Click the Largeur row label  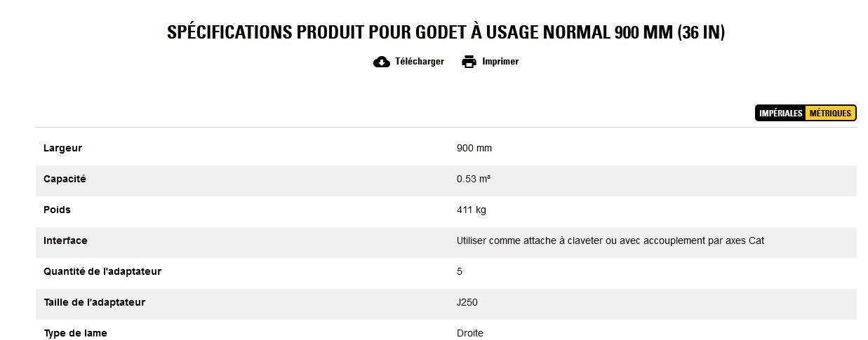(x=62, y=149)
